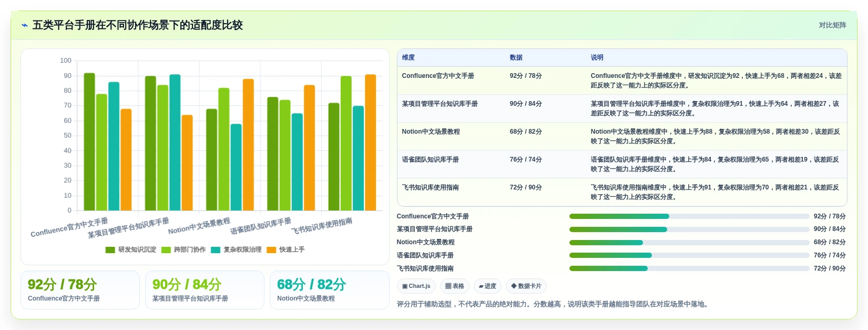
Task: Click 飞书知识库使用指南 label beside its progress bar
Action: [425, 268]
